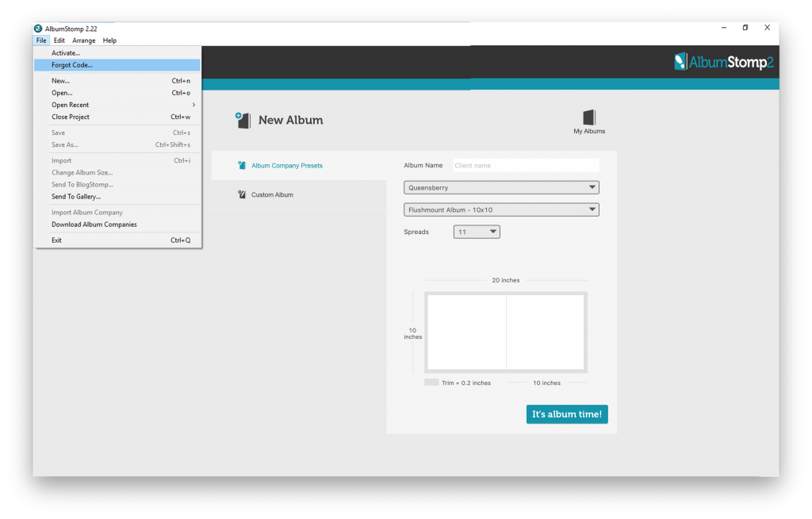This screenshot has width=812, height=519.
Task: Switch to the Custom Album tab
Action: tap(272, 194)
